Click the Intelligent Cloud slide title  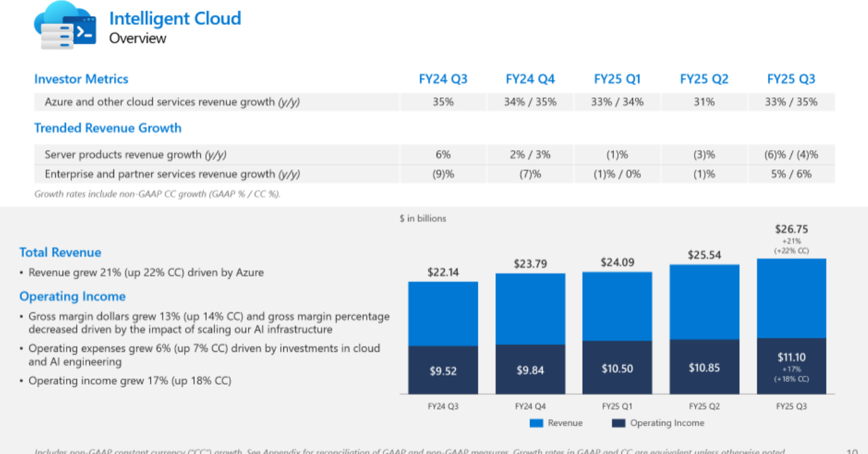pos(175,19)
